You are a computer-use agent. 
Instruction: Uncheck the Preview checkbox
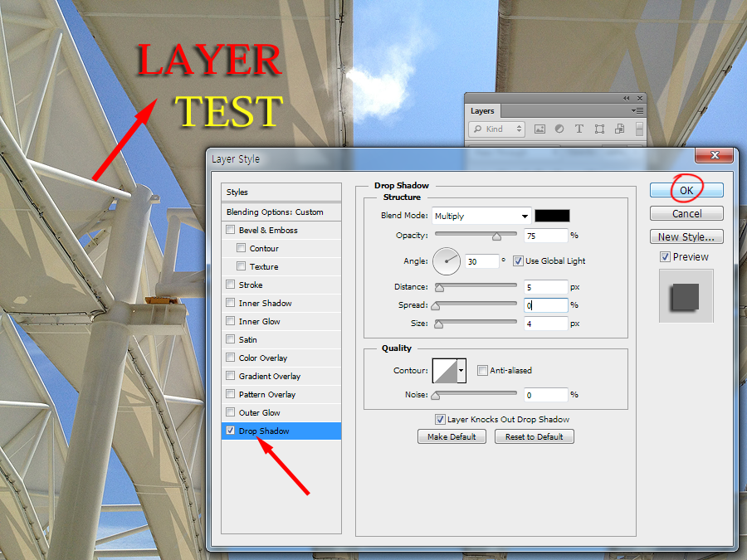(665, 256)
